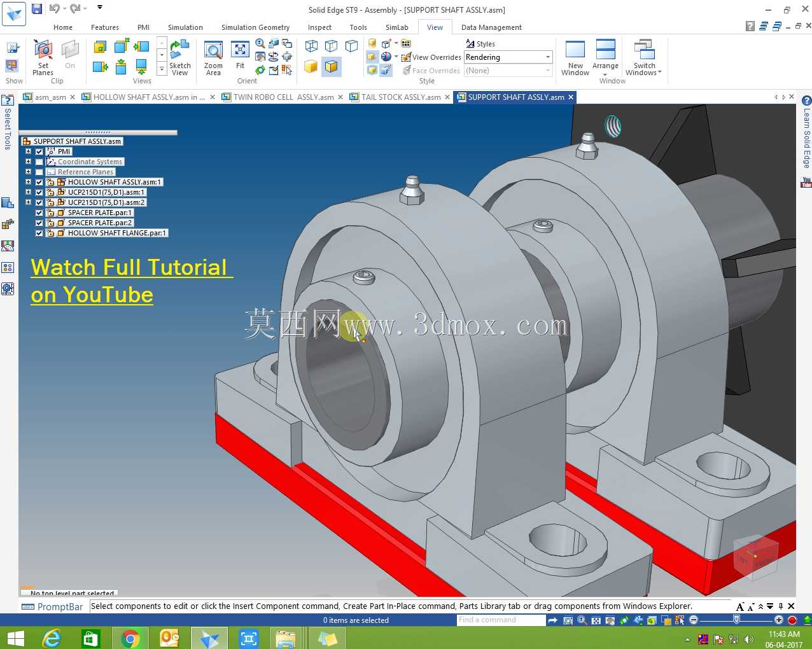Click the status bar zoom-in plus icon

pos(778,620)
